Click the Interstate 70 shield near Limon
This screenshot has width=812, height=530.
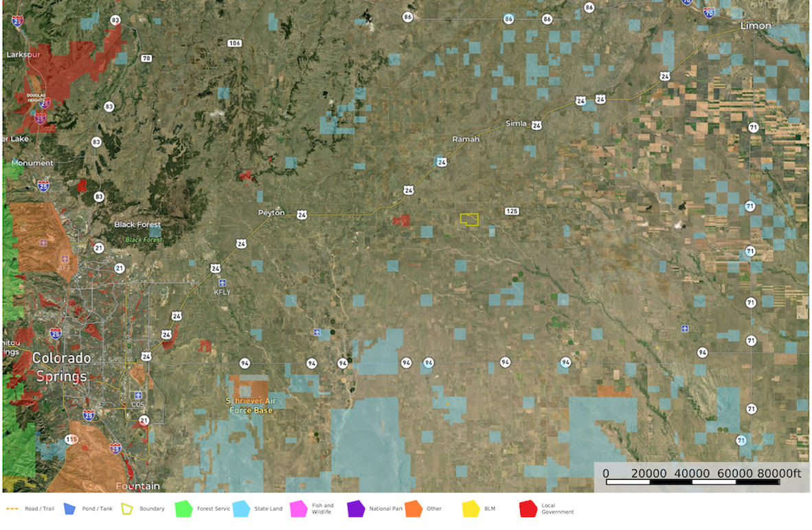click(709, 12)
